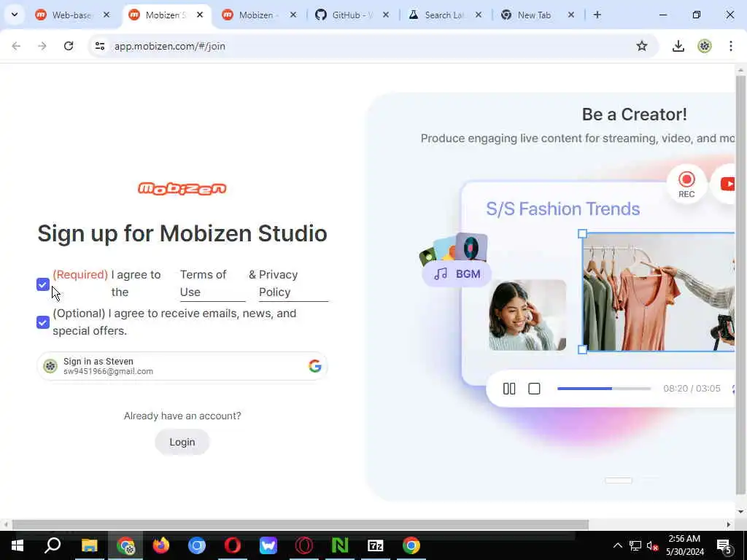Image resolution: width=747 pixels, height=560 pixels.
Task: Open the 7-Zip taskbar icon
Action: [x=376, y=545]
